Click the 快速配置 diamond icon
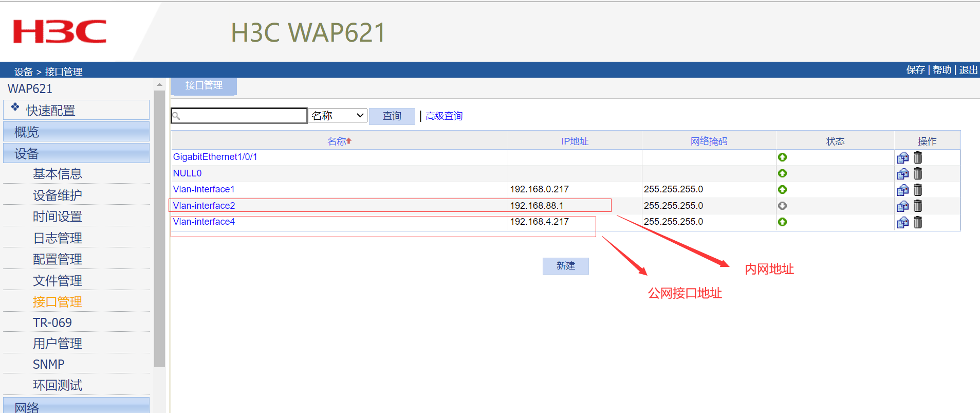Screen dimensions: 980x413 coord(15,107)
